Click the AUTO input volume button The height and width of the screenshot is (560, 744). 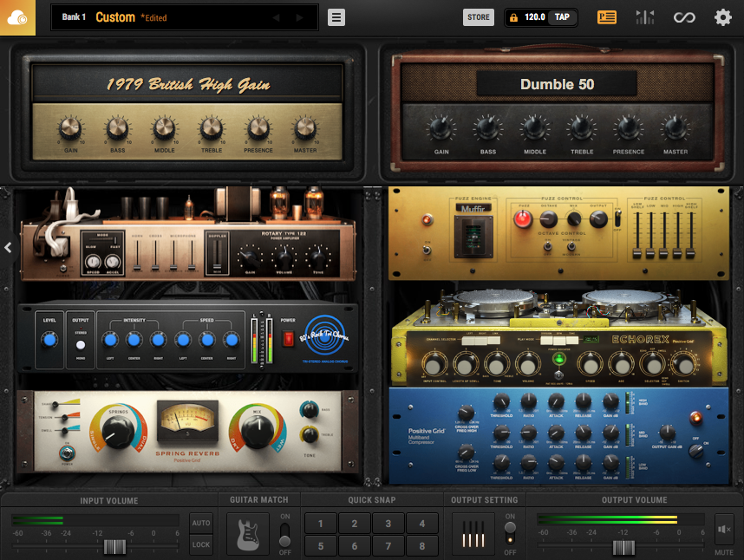201,523
